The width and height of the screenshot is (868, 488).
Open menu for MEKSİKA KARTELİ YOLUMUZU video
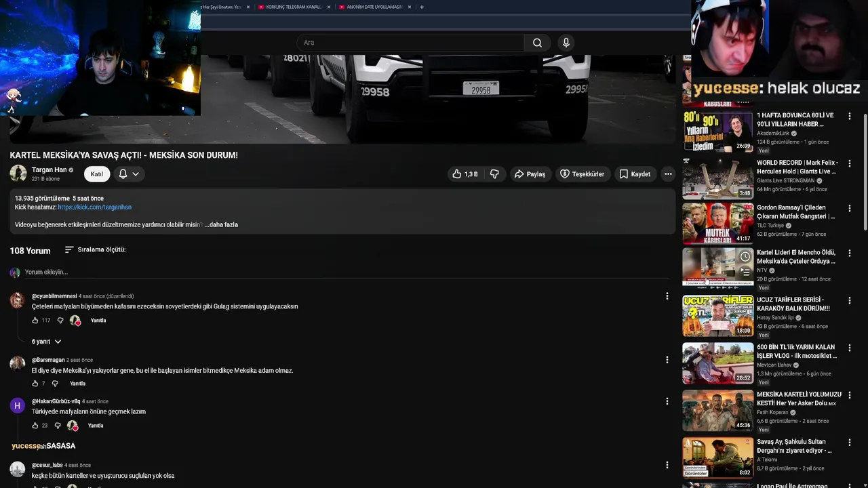(849, 395)
